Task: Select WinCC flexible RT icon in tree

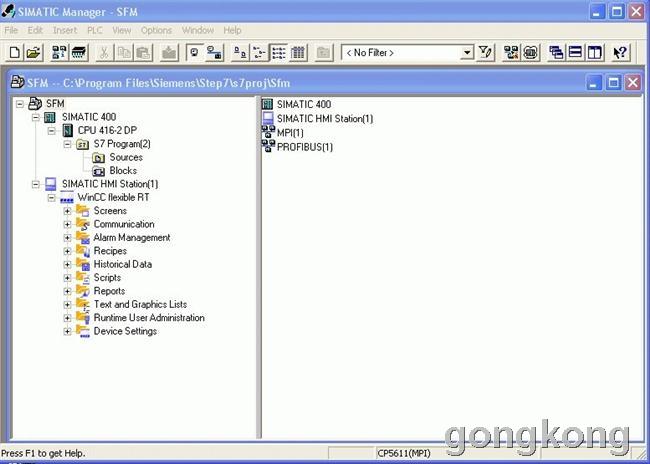Action: [67, 198]
